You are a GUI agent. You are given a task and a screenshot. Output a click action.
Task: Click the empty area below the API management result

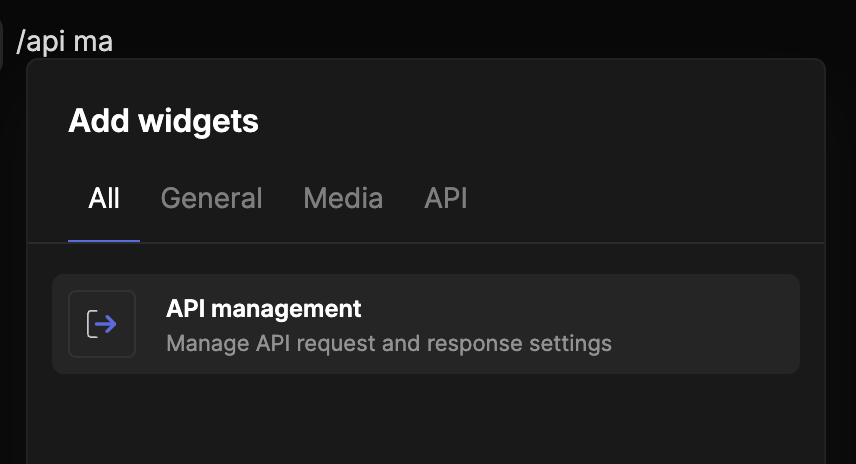coord(426,420)
